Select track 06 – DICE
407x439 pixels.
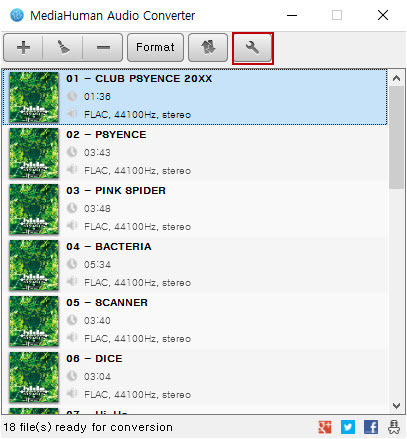click(x=195, y=377)
